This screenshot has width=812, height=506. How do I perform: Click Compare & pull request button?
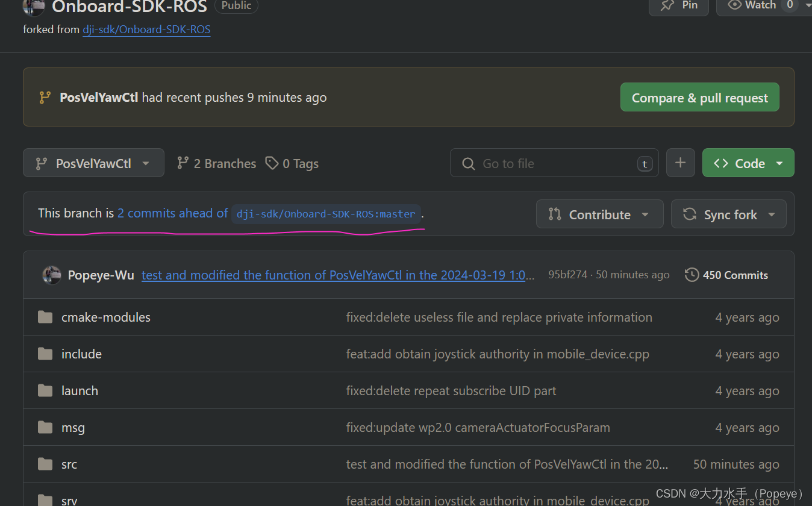click(699, 98)
